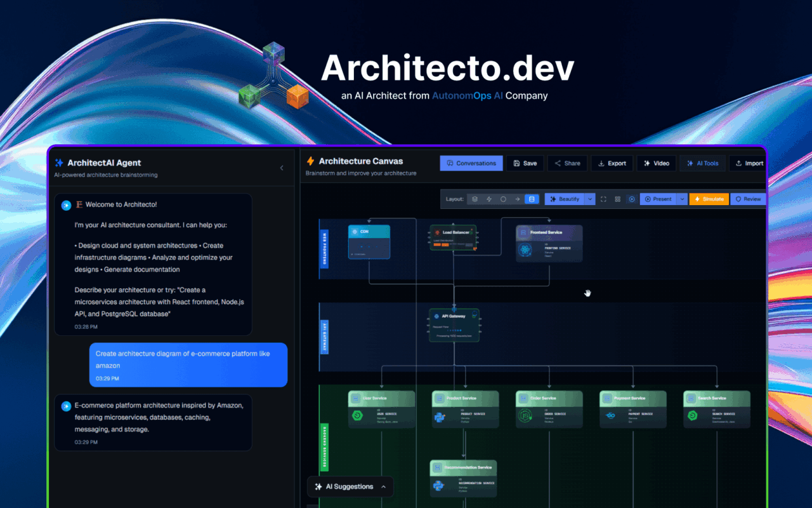
Task: Click the Beautify button
Action: 565,199
